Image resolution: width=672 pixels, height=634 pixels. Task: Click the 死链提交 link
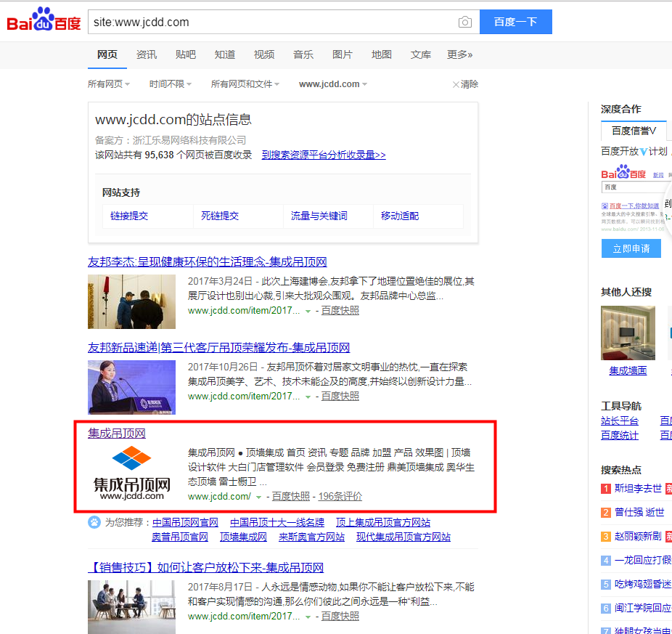coord(220,216)
